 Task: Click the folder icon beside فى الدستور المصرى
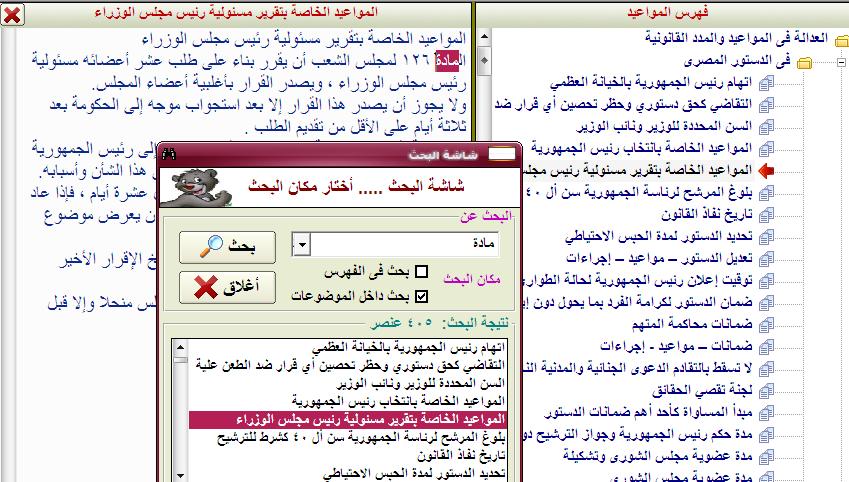[x=805, y=63]
